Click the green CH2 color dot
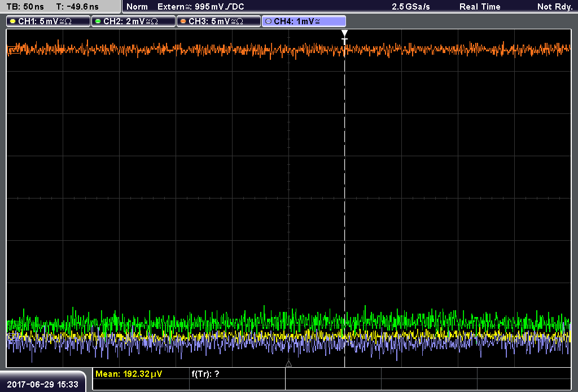Screen dimensions: 578x392 click(x=98, y=21)
